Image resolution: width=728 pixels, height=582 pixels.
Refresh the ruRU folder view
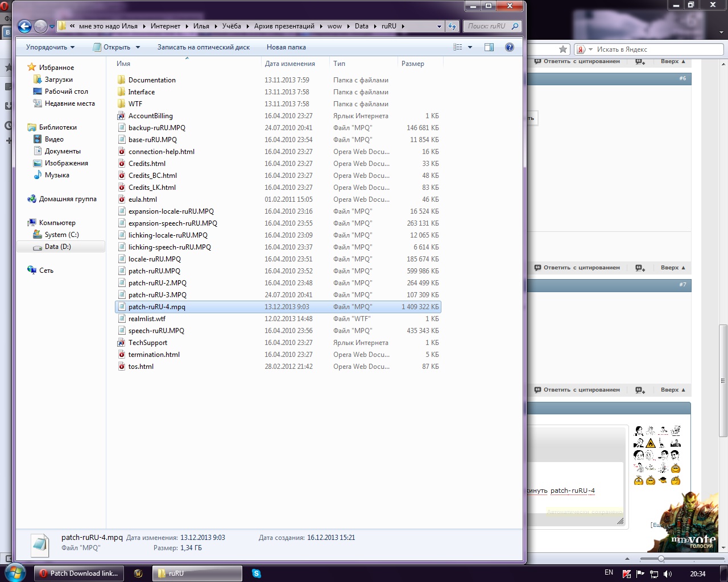[x=452, y=26]
